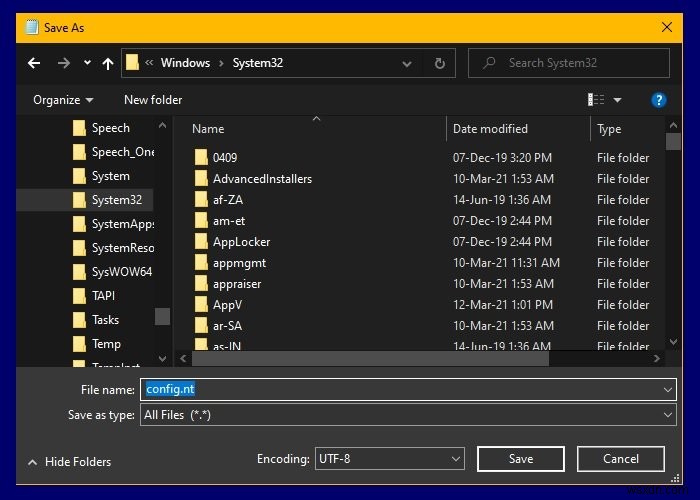Go back with the Back arrow
Viewport: 700px width, 500px height.
[34, 63]
